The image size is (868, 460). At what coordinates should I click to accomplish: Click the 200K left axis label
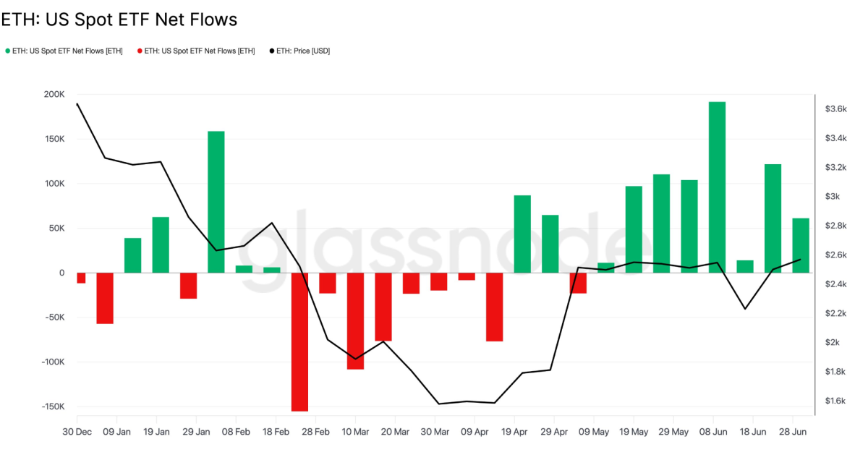54,95
